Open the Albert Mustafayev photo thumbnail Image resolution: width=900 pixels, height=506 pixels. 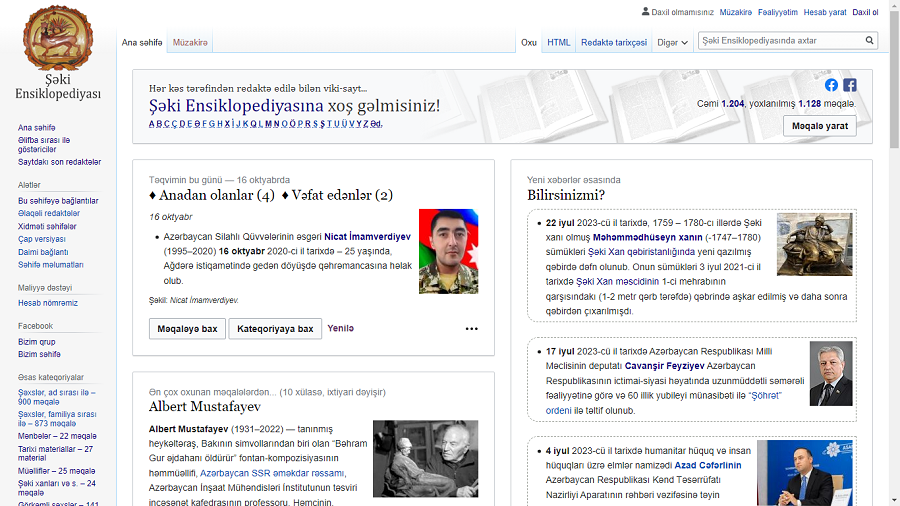pos(425,458)
